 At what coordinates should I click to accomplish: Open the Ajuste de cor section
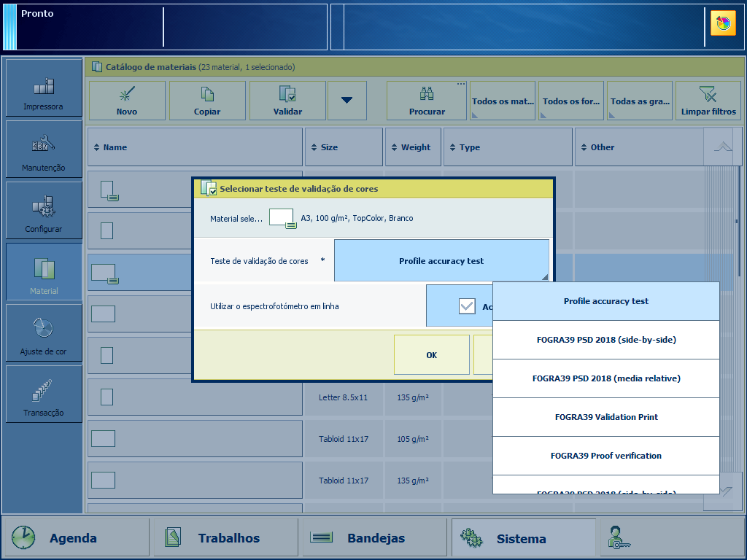44,334
